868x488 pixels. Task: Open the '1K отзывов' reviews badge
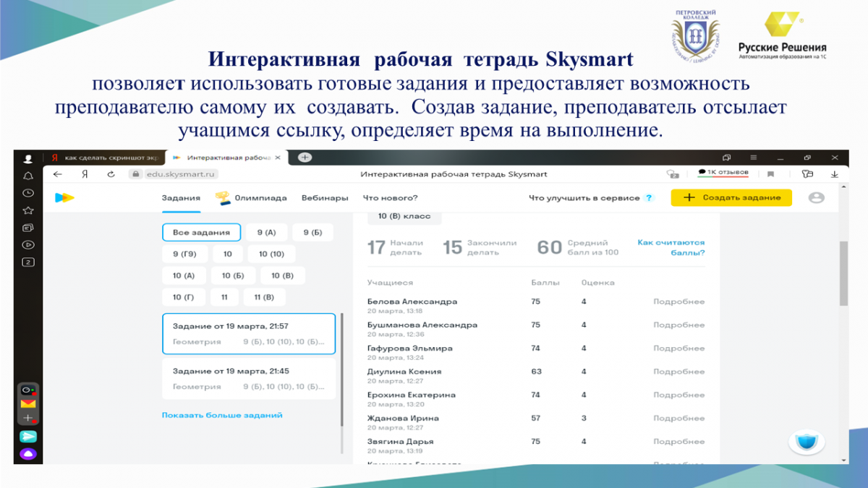(x=723, y=173)
